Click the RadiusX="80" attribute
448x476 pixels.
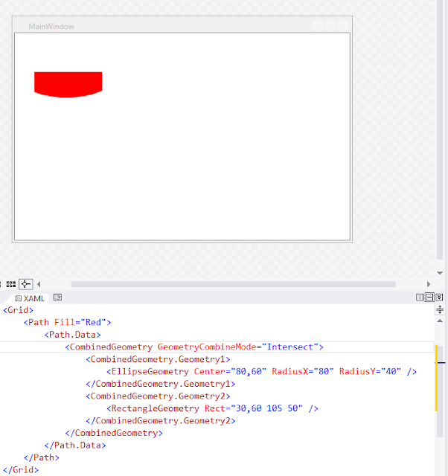click(x=303, y=371)
